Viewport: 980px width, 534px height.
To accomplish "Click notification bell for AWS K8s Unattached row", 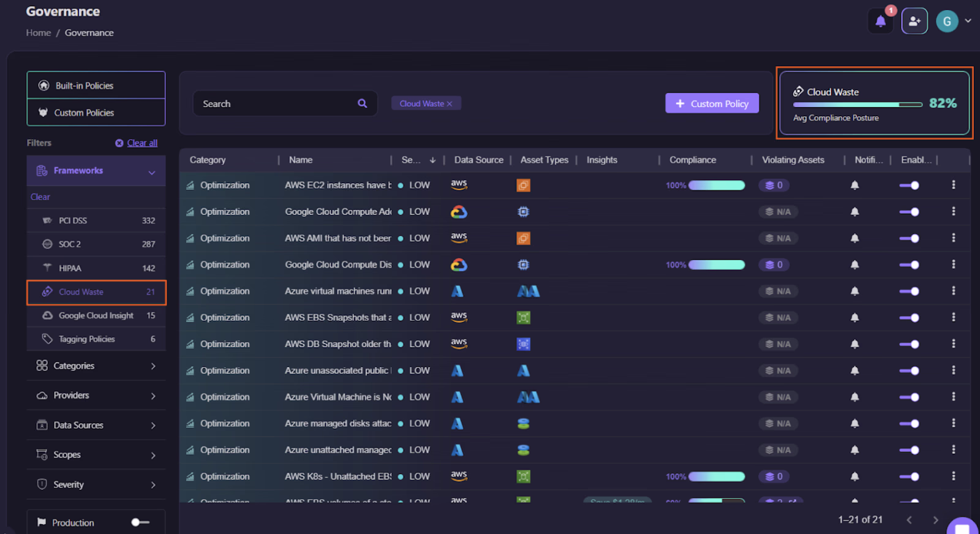I will (854, 476).
